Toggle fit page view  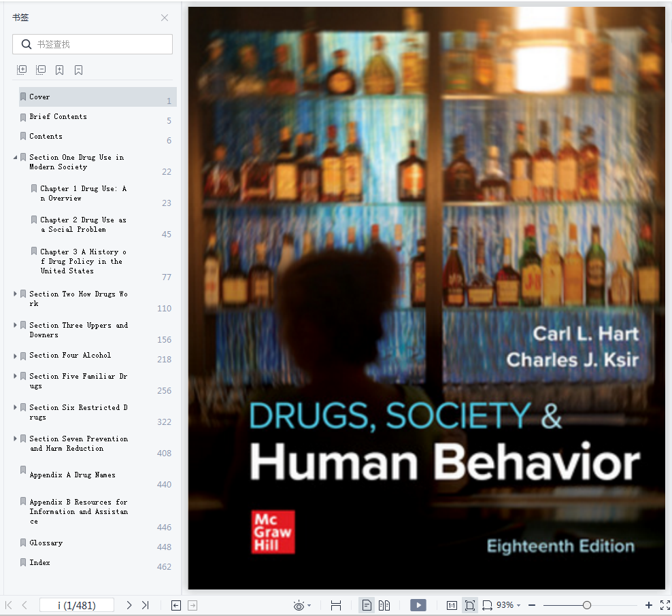[470, 605]
